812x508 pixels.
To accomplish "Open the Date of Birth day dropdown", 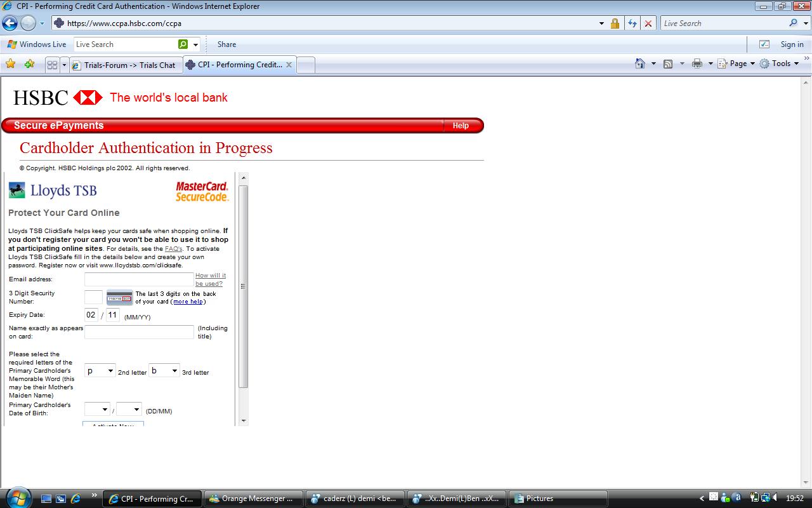I will pyautogui.click(x=97, y=410).
